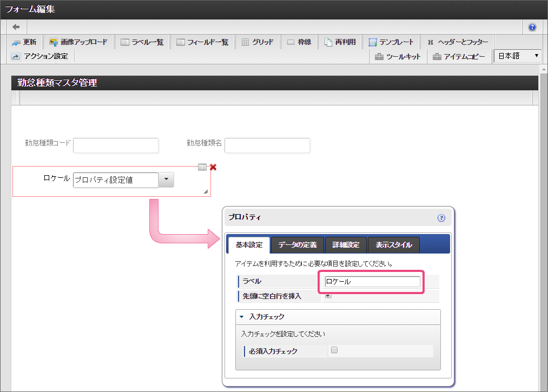Click the red X delete item icon
548x392 pixels.
coord(213,167)
